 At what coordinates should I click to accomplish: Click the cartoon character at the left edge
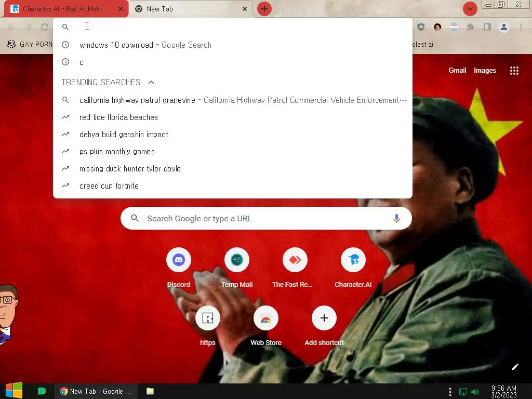pyautogui.click(x=8, y=315)
